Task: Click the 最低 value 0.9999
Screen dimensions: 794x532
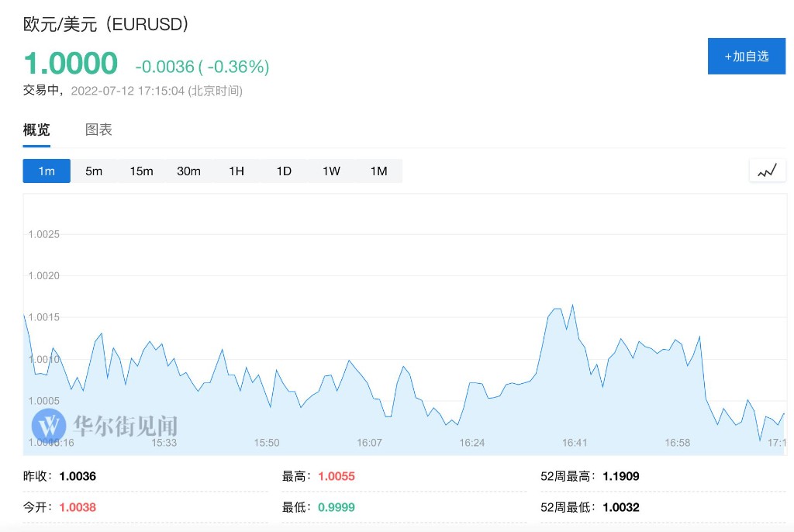Action: [x=337, y=507]
